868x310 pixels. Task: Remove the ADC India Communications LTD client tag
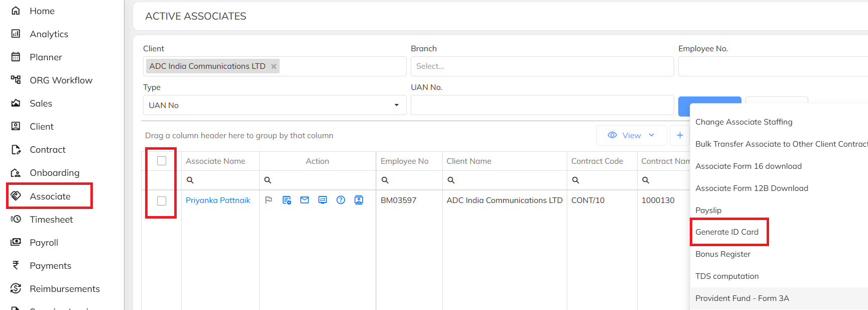pyautogui.click(x=274, y=66)
